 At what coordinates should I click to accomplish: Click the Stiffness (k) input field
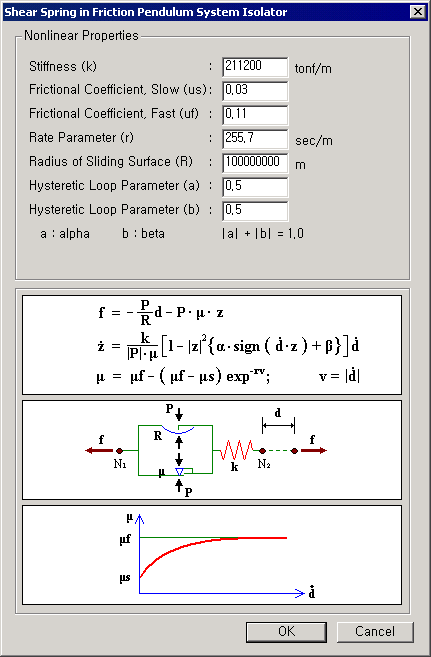[x=255, y=67]
